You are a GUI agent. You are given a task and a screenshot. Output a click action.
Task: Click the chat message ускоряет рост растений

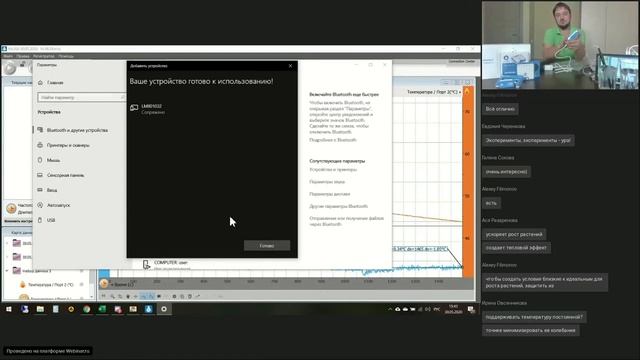click(514, 234)
